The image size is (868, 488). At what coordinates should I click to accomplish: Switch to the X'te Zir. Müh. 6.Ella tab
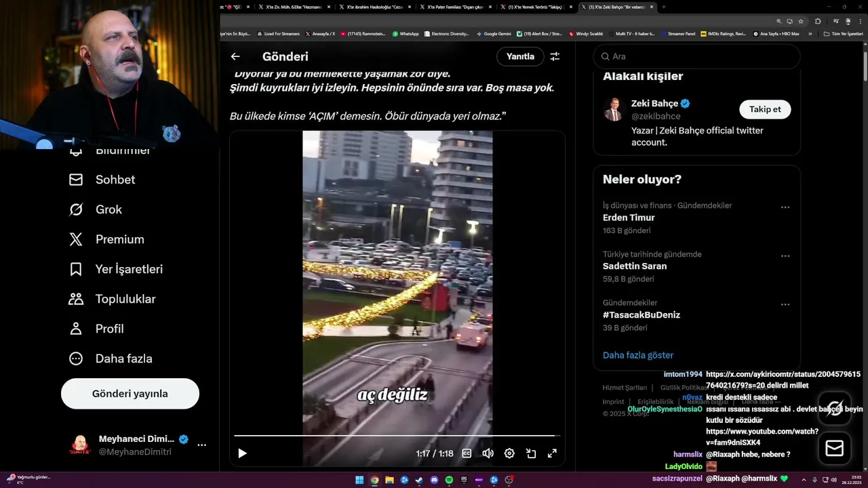click(293, 7)
